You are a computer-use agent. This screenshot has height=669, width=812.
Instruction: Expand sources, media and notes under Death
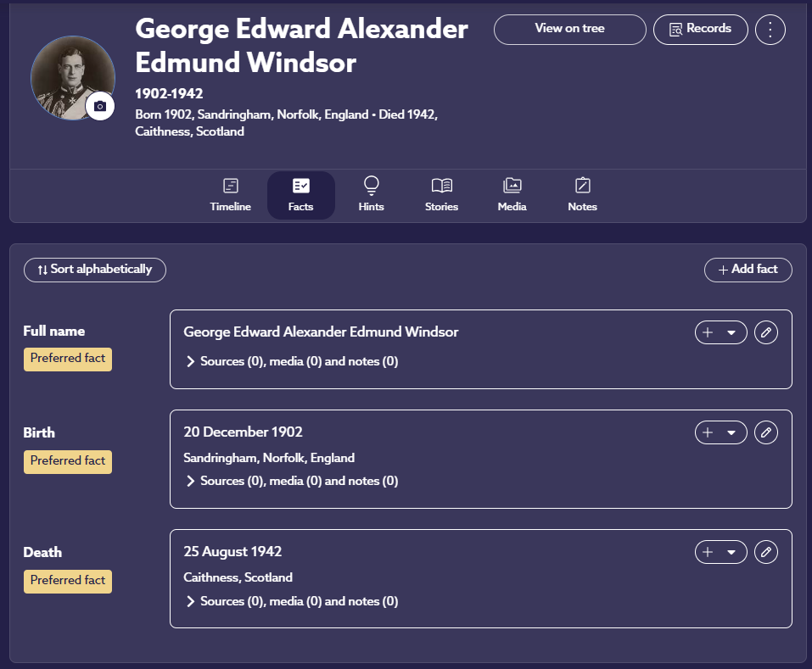tap(292, 601)
